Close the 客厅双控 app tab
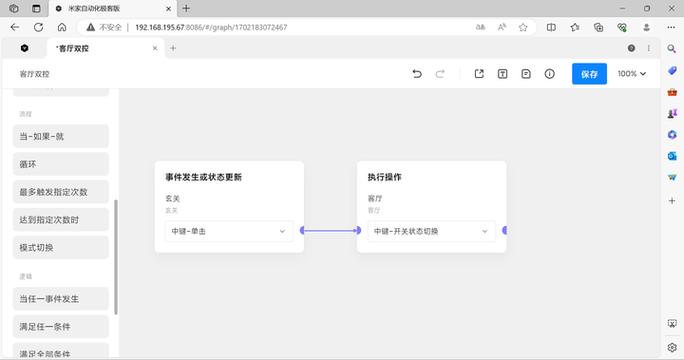The image size is (684, 360). coord(155,48)
